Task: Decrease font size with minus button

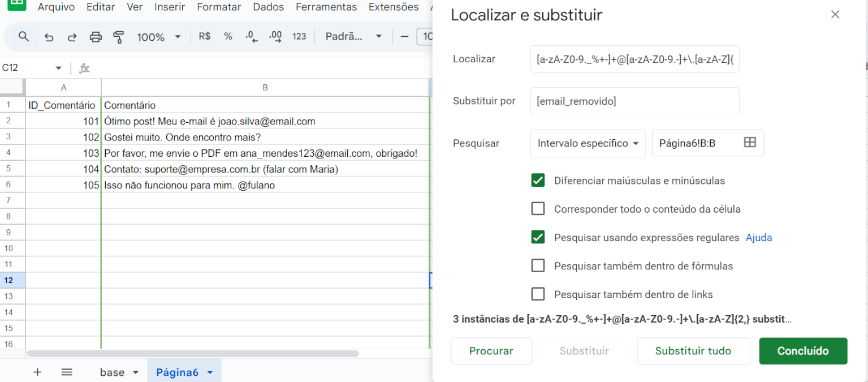Action: pos(404,37)
